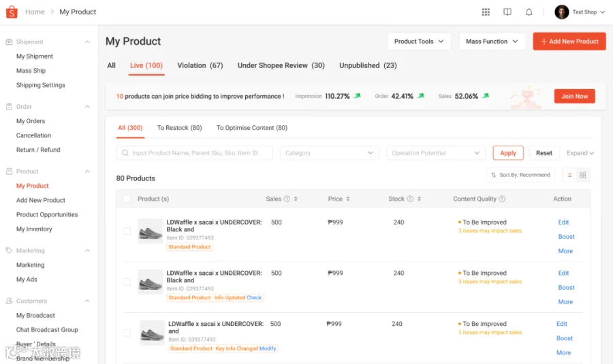The height and width of the screenshot is (364, 613).
Task: Tick the first product row checkbox
Action: [x=127, y=231]
